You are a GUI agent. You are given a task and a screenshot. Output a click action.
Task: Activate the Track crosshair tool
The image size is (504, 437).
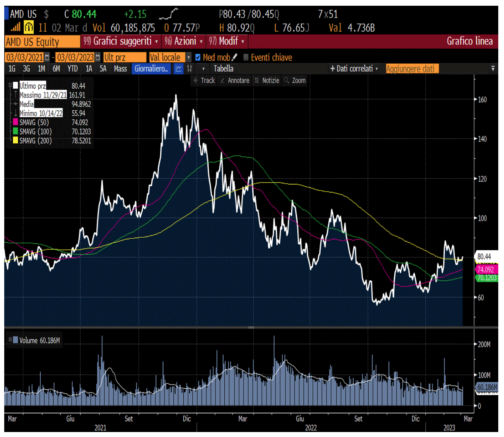[x=204, y=80]
